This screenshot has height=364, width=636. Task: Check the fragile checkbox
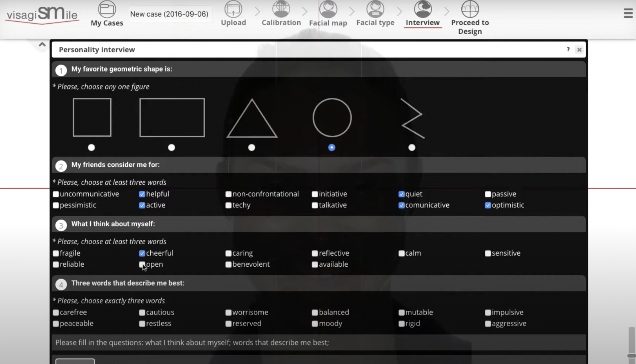point(56,253)
